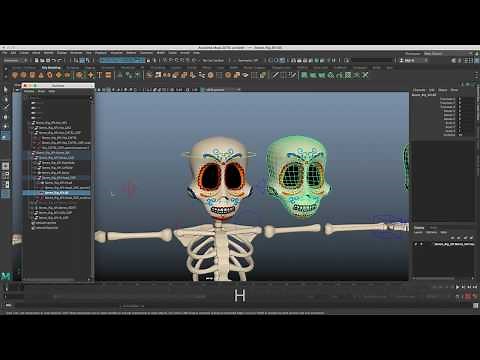Switch to the Poly Modeling shelf tab

[x=51, y=68]
